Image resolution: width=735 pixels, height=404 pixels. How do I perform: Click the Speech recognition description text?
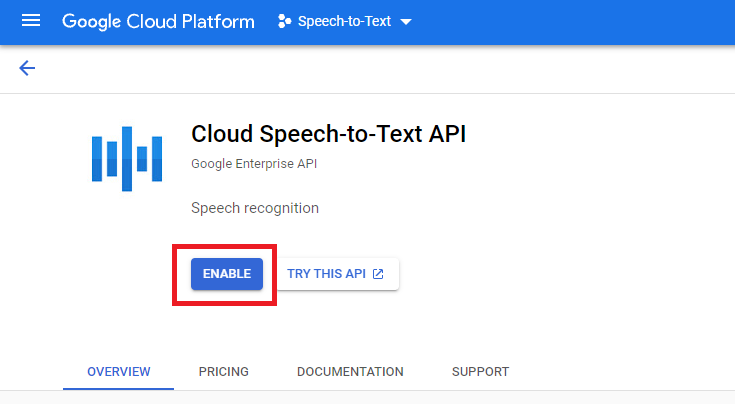coord(254,208)
